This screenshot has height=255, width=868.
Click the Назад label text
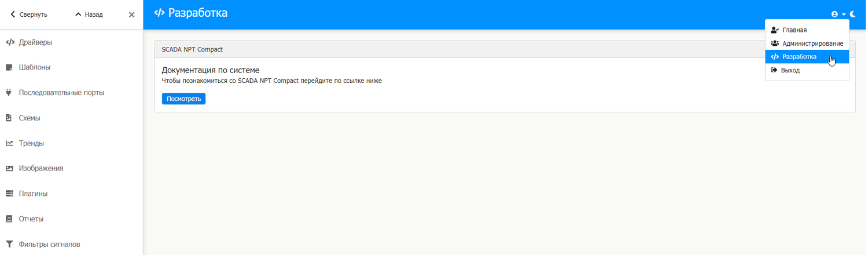(94, 14)
